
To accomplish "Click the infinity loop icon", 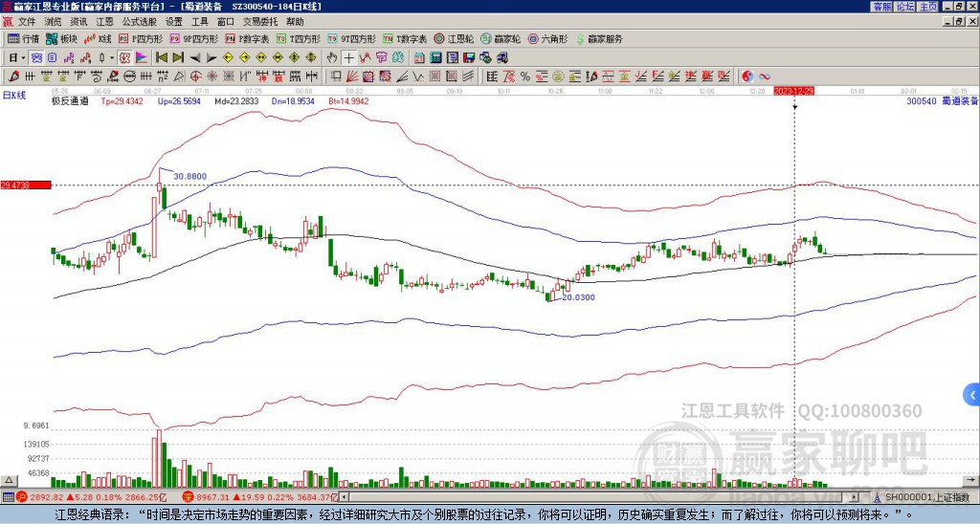I will click(765, 76).
